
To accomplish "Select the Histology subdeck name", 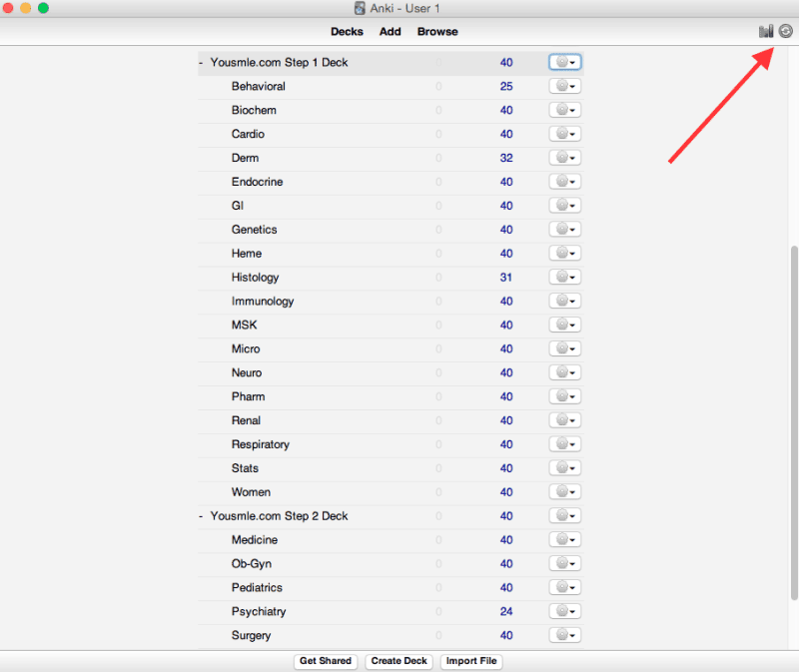I will tap(256, 278).
